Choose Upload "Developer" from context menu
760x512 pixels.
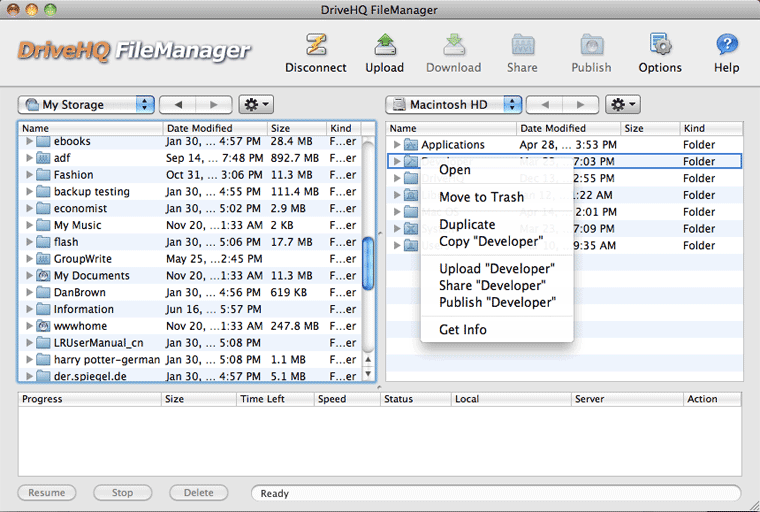tap(497, 269)
